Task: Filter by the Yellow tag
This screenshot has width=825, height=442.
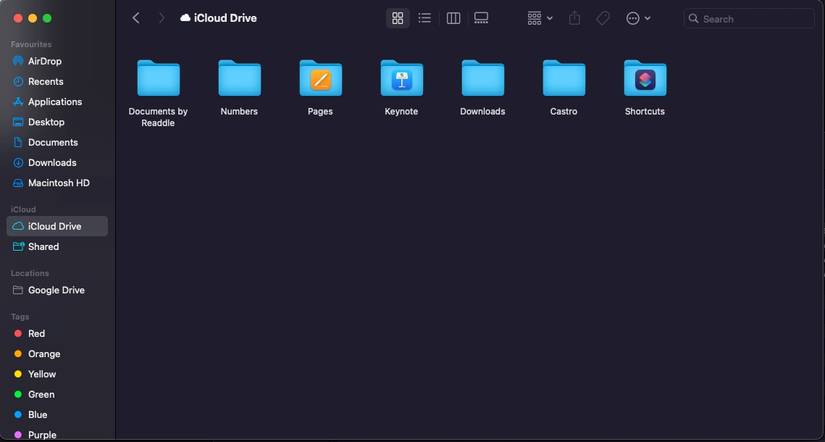Action: pyautogui.click(x=57, y=374)
